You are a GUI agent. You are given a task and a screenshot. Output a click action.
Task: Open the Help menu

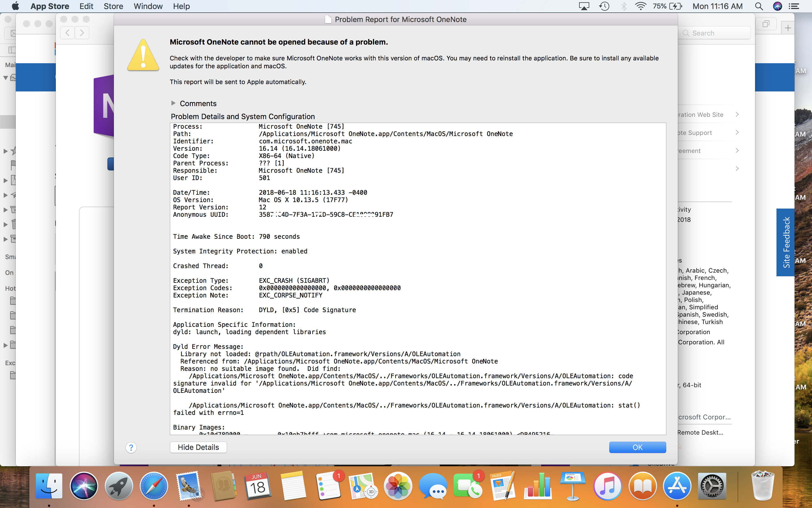click(182, 6)
